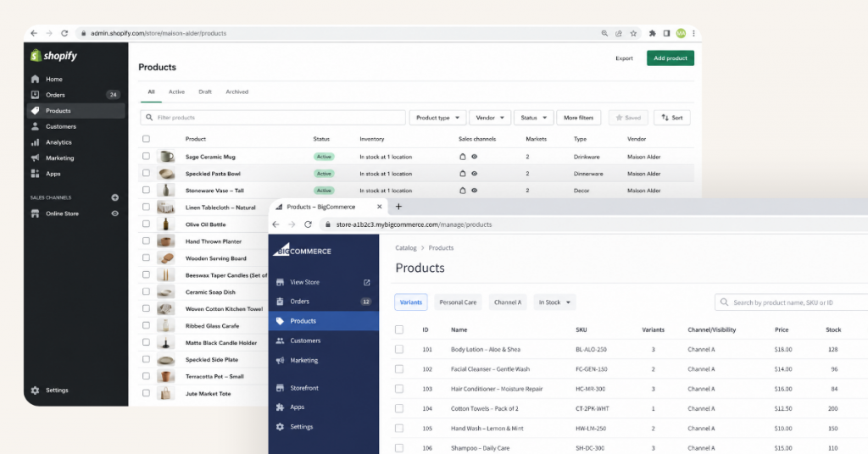Open Customers in the BigCommerce sidebar
Viewport: 868px width, 454px height.
click(305, 340)
